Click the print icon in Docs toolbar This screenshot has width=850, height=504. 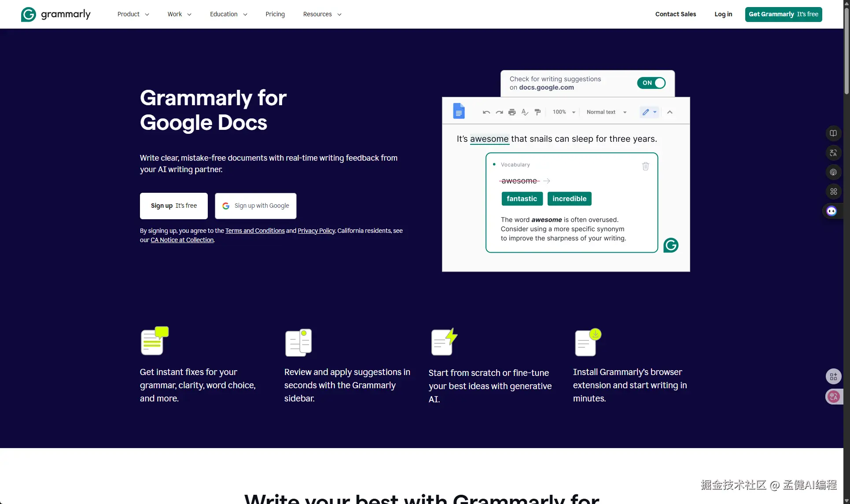[x=512, y=112]
